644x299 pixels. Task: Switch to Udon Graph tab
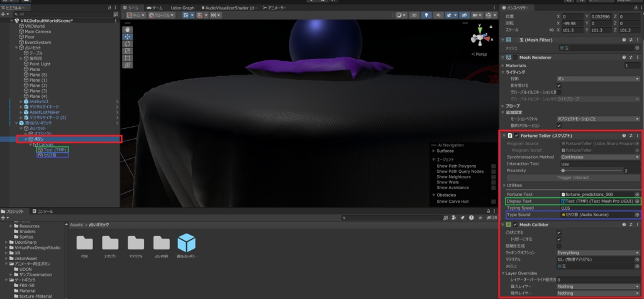click(182, 8)
